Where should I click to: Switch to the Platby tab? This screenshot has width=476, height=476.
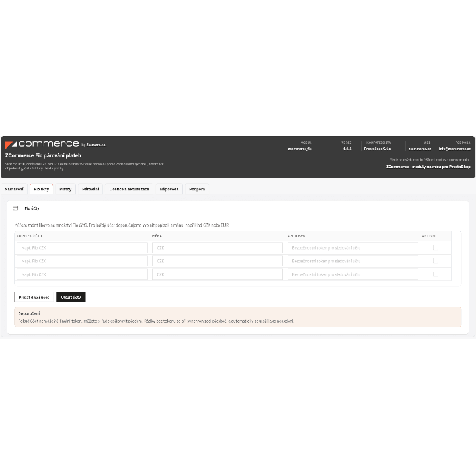point(65,189)
